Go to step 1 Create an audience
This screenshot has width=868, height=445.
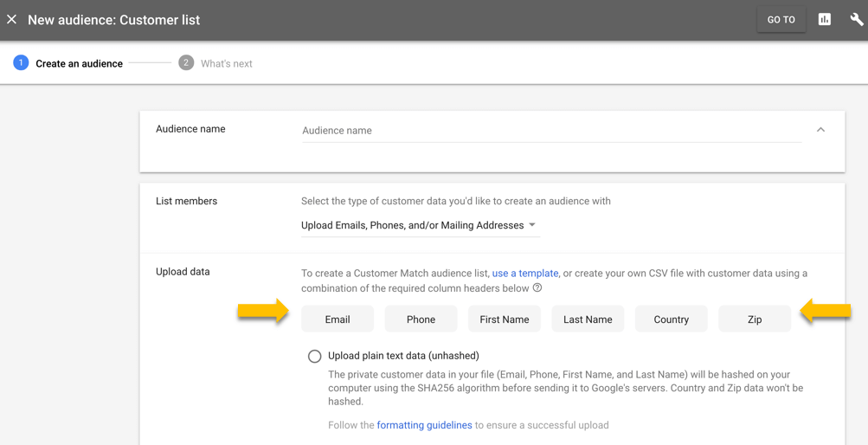(x=68, y=63)
